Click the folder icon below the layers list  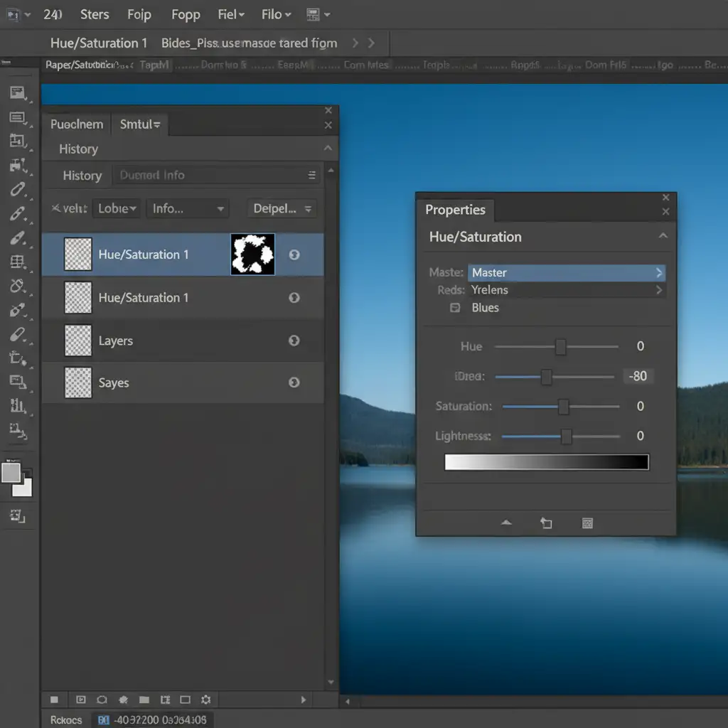click(144, 700)
